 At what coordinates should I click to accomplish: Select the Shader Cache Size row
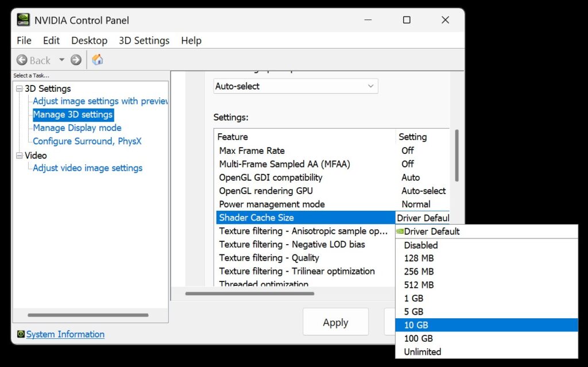[305, 218]
